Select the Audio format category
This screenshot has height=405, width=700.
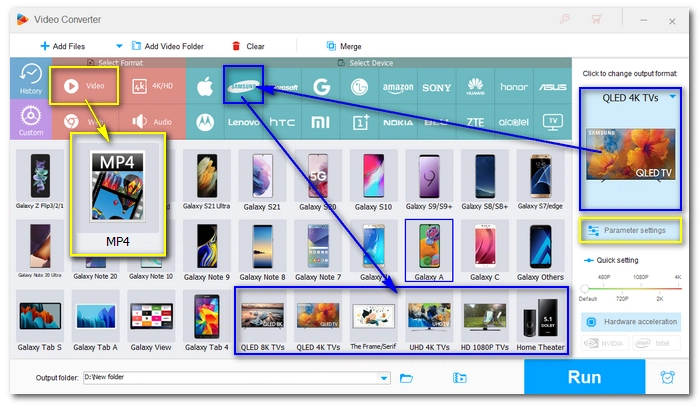point(152,121)
